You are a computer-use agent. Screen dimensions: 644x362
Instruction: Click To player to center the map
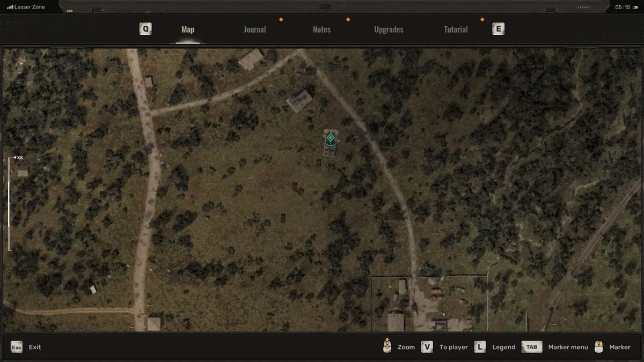click(x=453, y=347)
